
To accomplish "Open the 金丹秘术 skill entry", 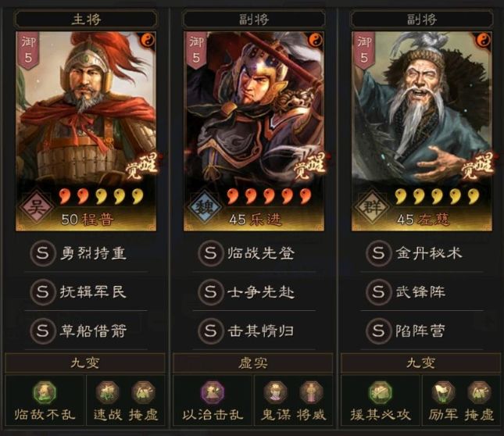I will (x=421, y=253).
